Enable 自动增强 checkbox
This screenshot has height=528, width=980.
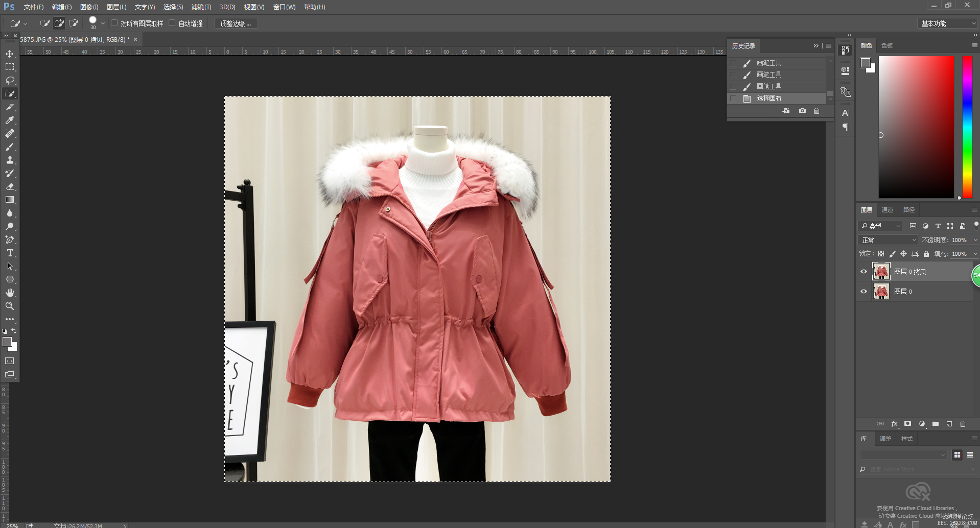172,23
